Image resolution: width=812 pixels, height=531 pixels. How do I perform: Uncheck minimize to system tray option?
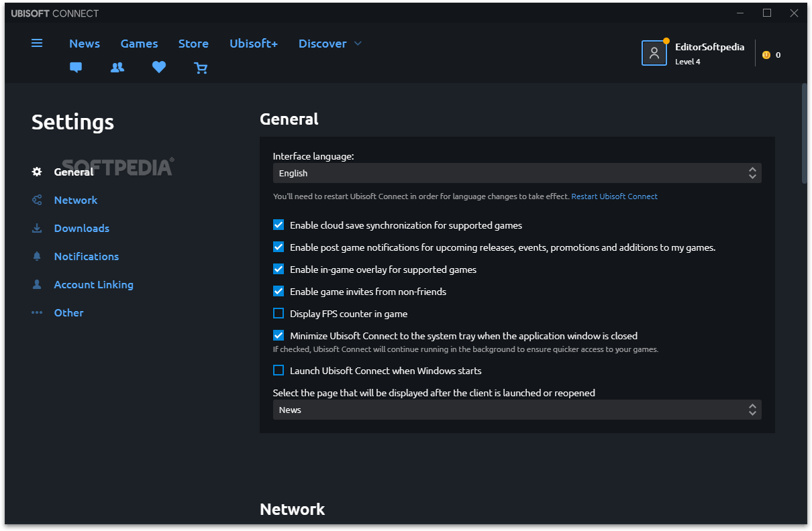pyautogui.click(x=278, y=336)
